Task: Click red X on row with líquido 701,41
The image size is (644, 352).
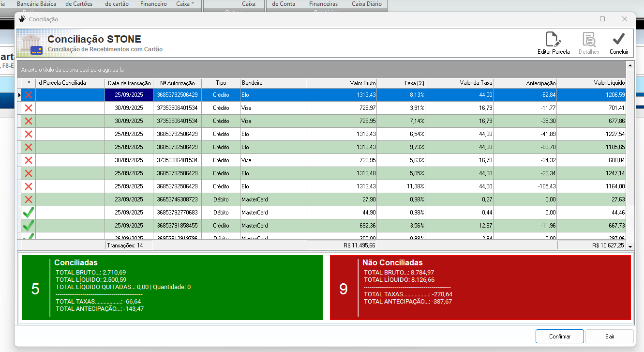Action: [29, 108]
